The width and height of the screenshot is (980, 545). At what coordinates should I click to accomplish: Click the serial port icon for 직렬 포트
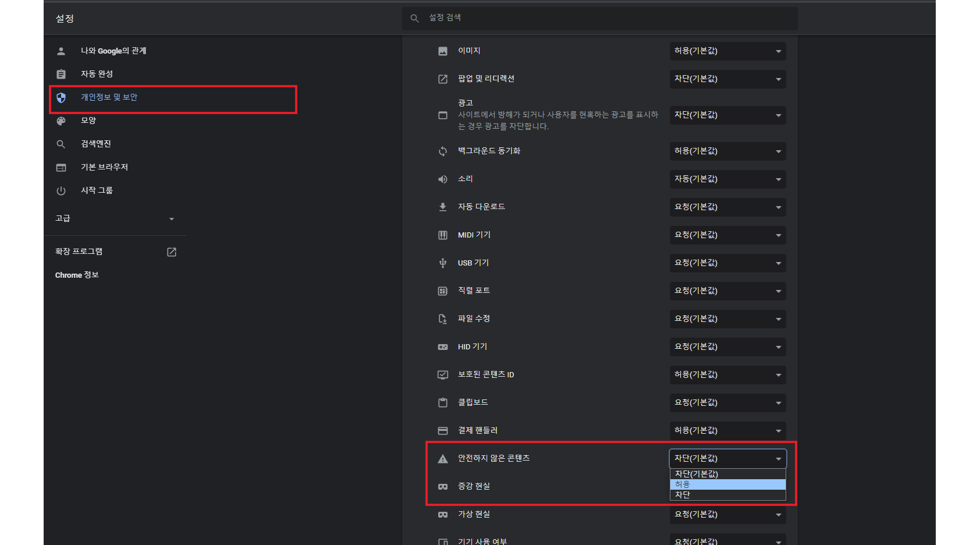point(443,291)
